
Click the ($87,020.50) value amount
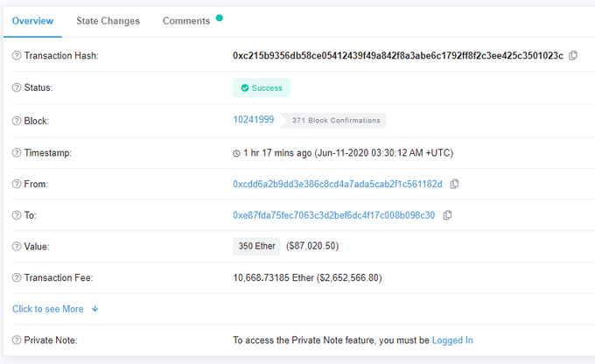(312, 246)
